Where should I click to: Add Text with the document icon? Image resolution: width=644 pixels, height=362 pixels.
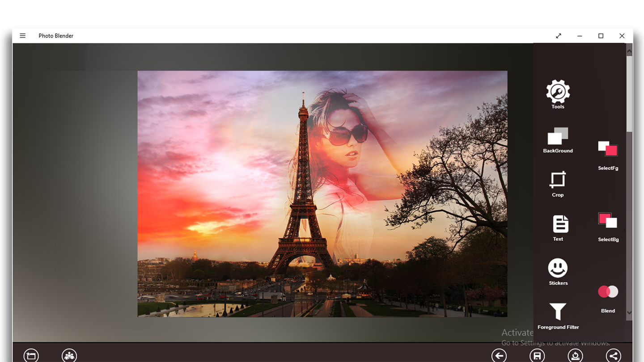pyautogui.click(x=560, y=224)
